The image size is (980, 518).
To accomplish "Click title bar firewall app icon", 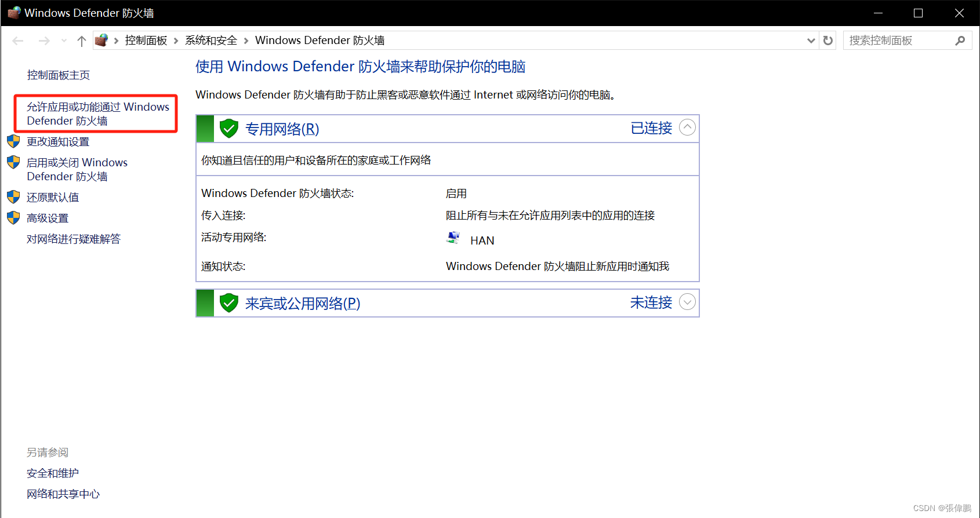I will 14,13.
